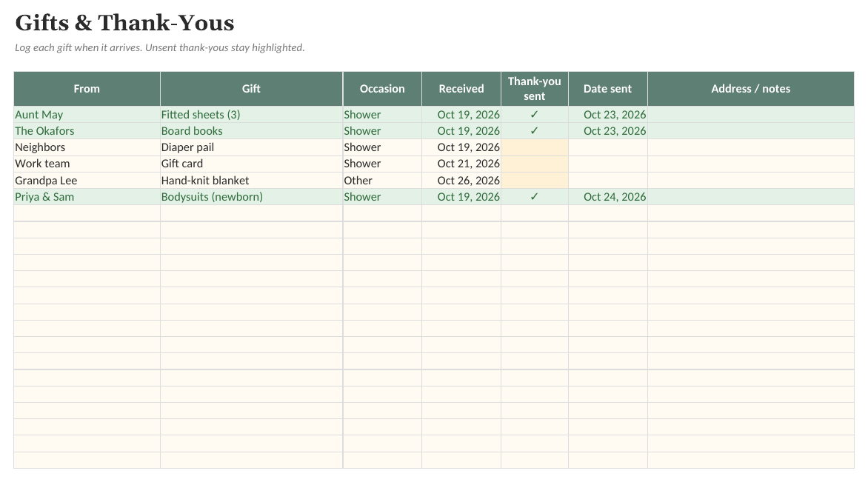Screen dimensions: 868x482
Task: Click the Hand-knit blanket gift cell
Action: 251,181
